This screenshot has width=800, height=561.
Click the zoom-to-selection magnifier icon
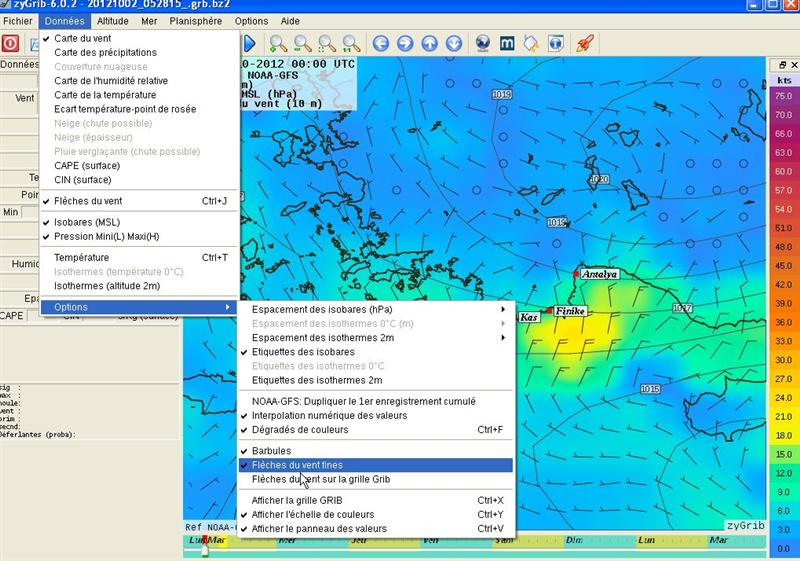(327, 43)
